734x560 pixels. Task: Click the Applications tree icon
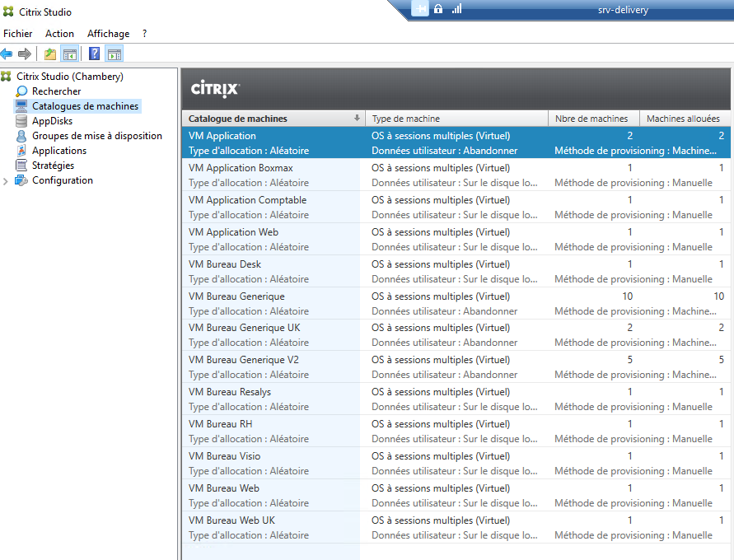pyautogui.click(x=21, y=151)
